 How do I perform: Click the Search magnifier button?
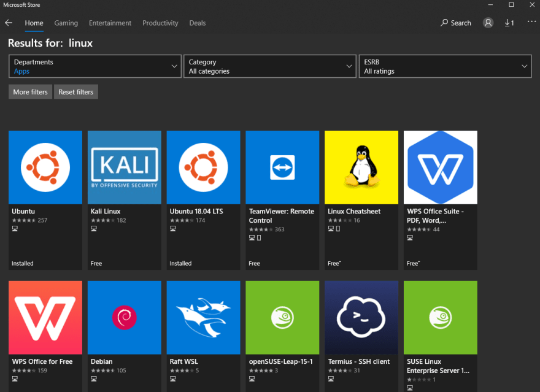(x=455, y=23)
